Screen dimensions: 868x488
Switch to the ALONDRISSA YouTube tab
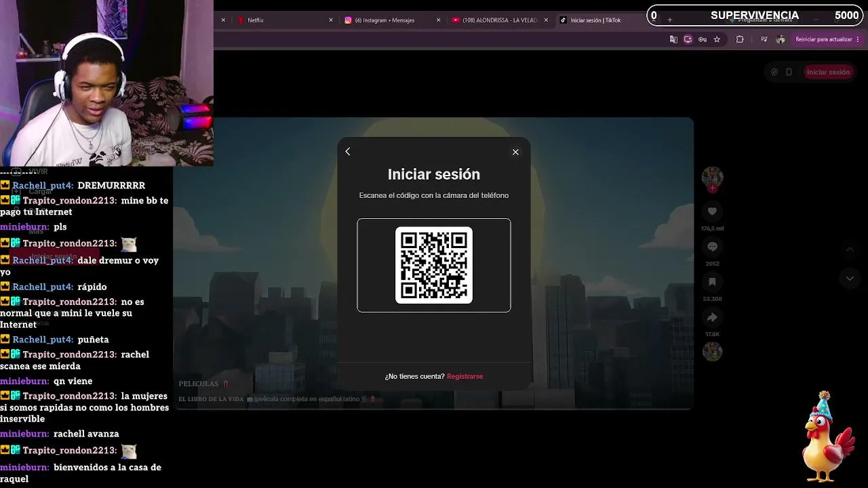[x=500, y=20]
